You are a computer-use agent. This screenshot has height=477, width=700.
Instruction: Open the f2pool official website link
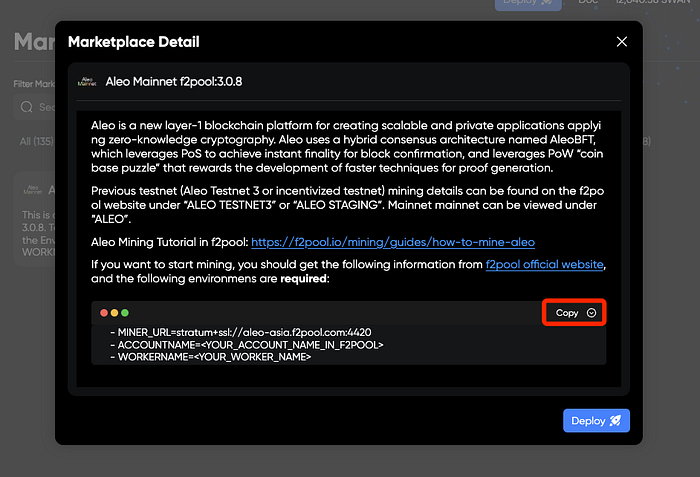pyautogui.click(x=544, y=264)
